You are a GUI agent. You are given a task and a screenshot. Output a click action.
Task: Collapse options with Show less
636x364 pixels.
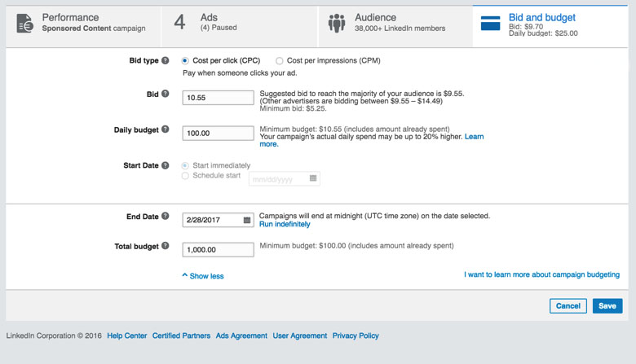point(203,276)
